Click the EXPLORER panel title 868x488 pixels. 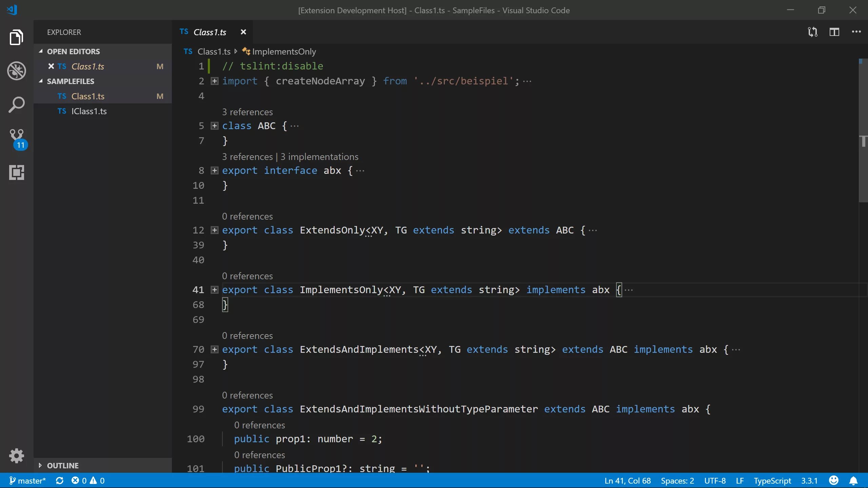click(x=64, y=32)
